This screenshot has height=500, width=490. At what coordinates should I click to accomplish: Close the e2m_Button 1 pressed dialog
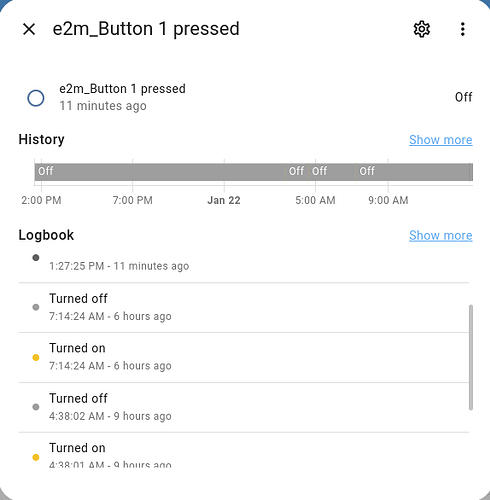click(29, 29)
